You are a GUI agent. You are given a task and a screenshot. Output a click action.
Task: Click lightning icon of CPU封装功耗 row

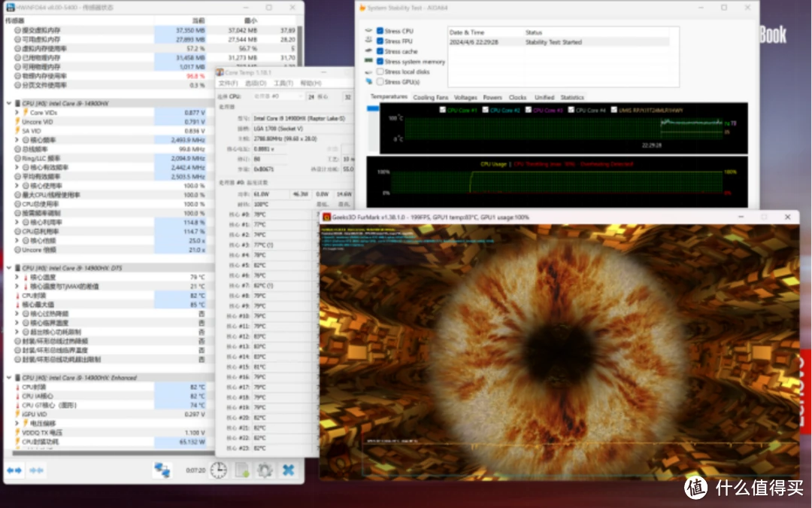click(17, 442)
